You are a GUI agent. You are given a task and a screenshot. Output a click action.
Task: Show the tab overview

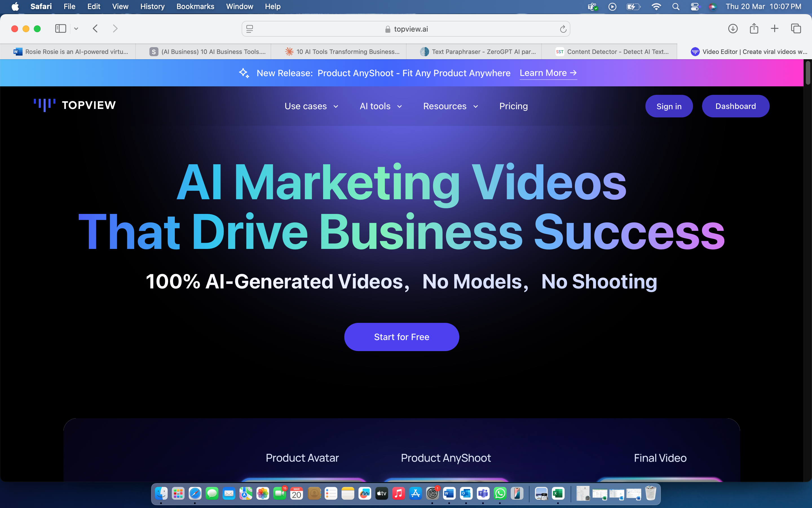click(x=796, y=29)
